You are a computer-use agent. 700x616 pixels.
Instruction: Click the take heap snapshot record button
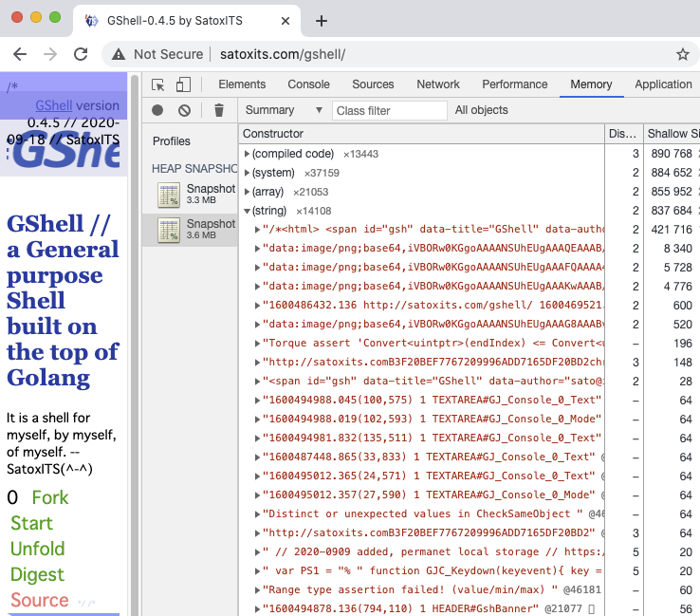click(x=157, y=111)
